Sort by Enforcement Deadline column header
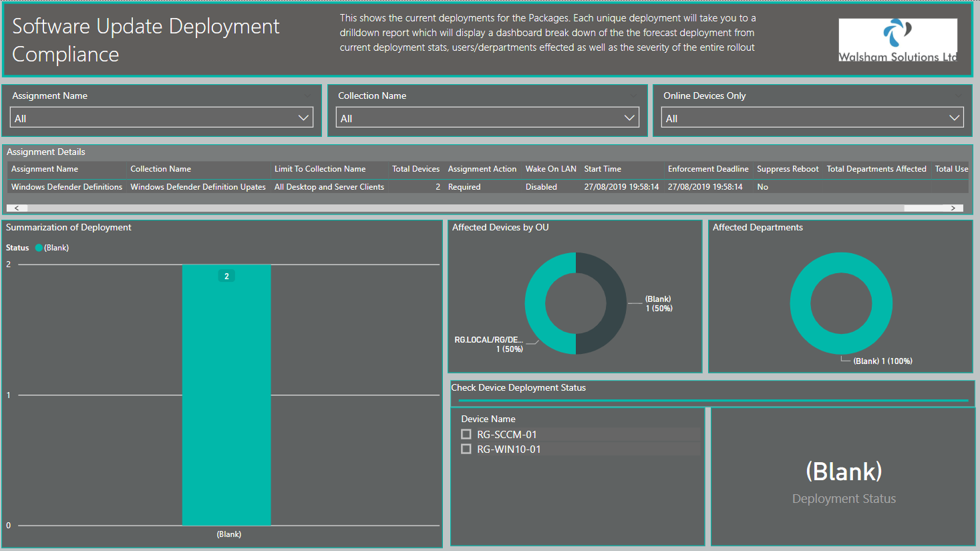The image size is (980, 551). (708, 169)
